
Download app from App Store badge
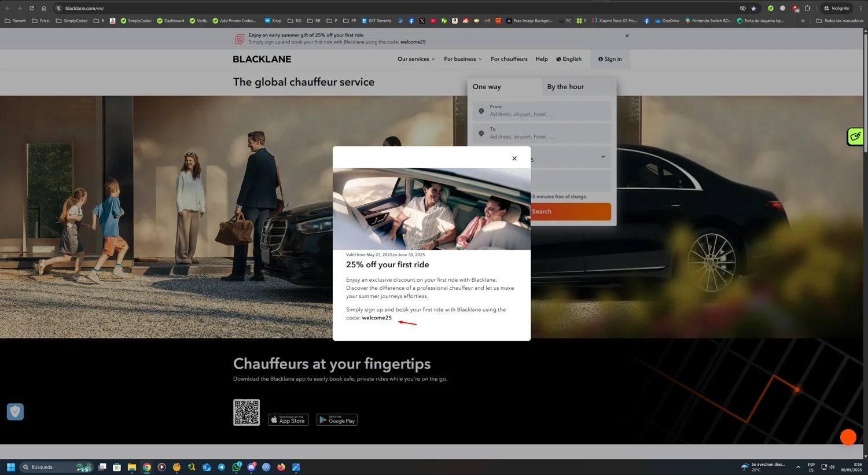[288, 420]
